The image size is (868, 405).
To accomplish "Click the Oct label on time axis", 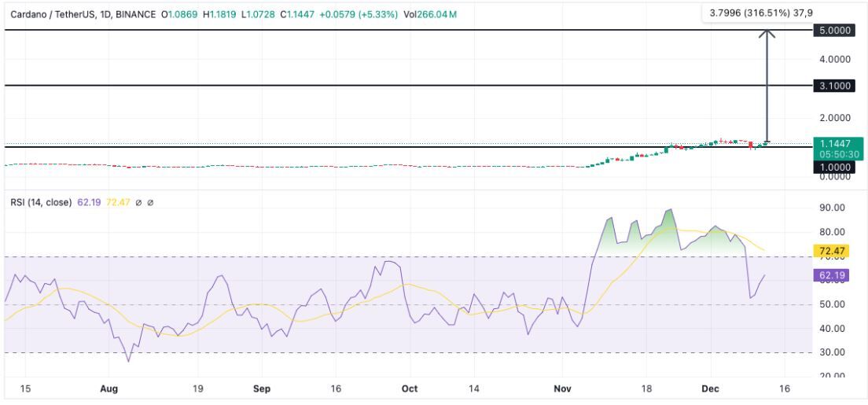I will coord(409,389).
